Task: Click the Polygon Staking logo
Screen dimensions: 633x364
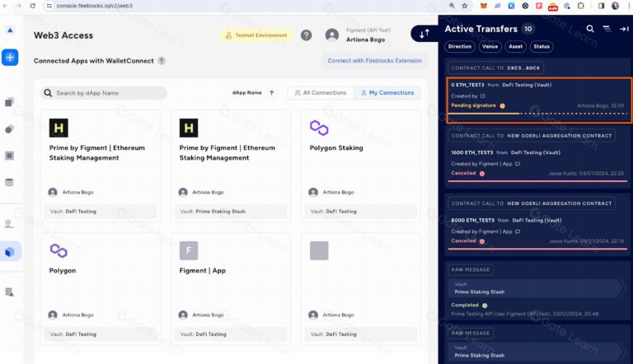Action: pos(319,128)
